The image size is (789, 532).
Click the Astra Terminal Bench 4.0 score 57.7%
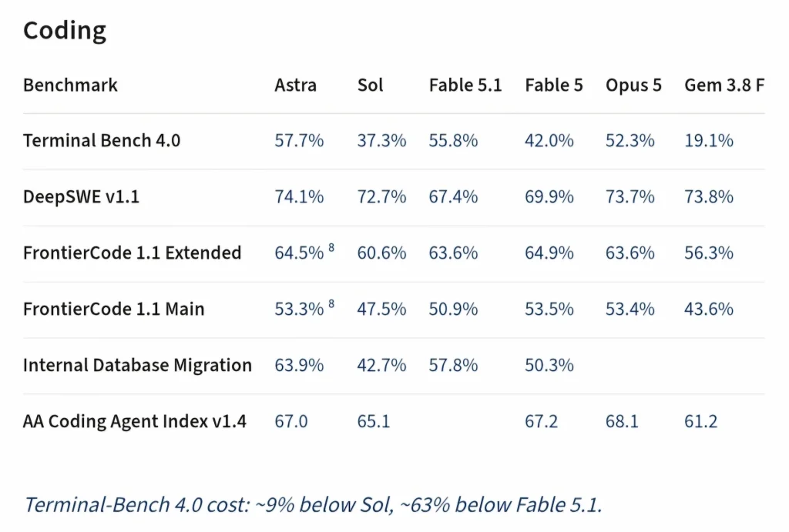click(299, 140)
